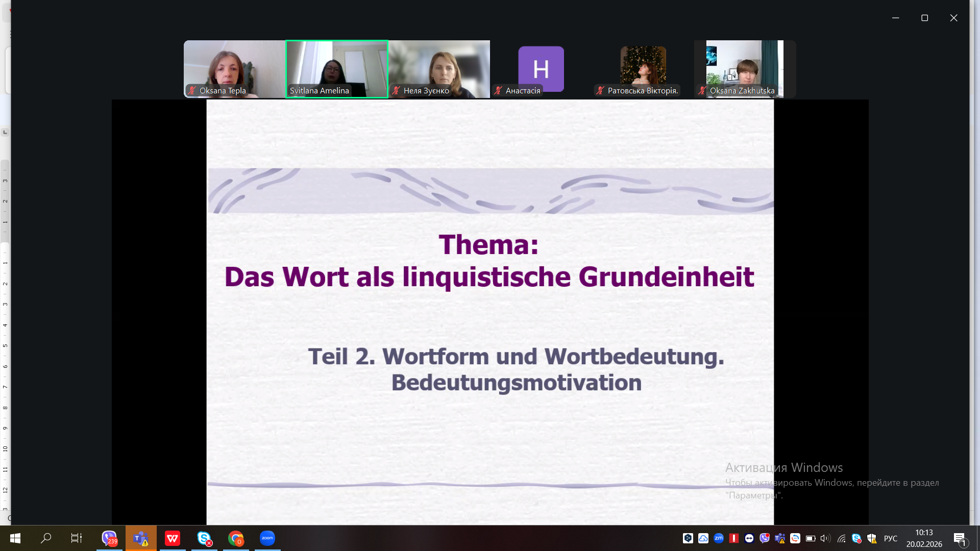
Task: Open Wi-Fi network settings in tray
Action: coord(841,538)
